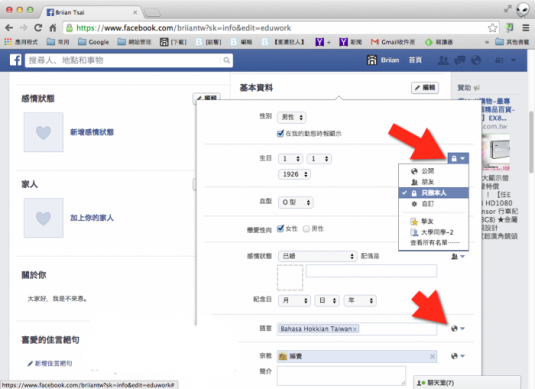Open the chat bar 聊天室(7)
535x389 pixels.
coord(467,383)
